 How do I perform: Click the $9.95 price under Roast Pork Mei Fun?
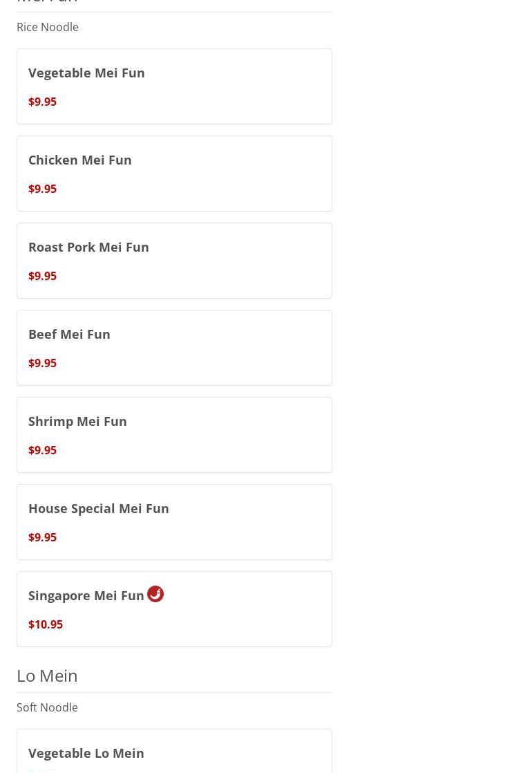point(42,276)
